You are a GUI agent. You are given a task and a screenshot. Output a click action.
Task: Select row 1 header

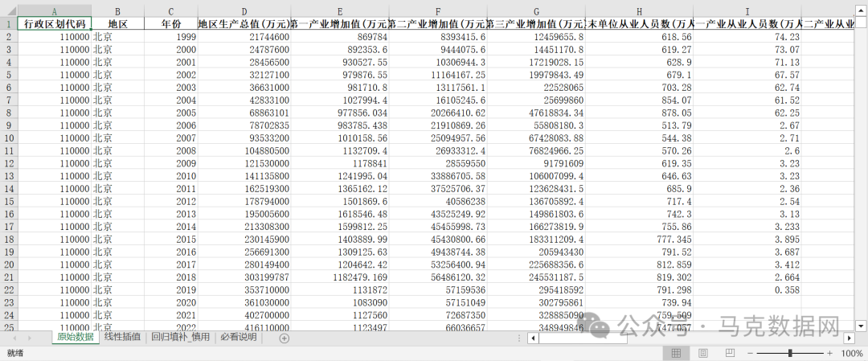pyautogui.click(x=9, y=23)
